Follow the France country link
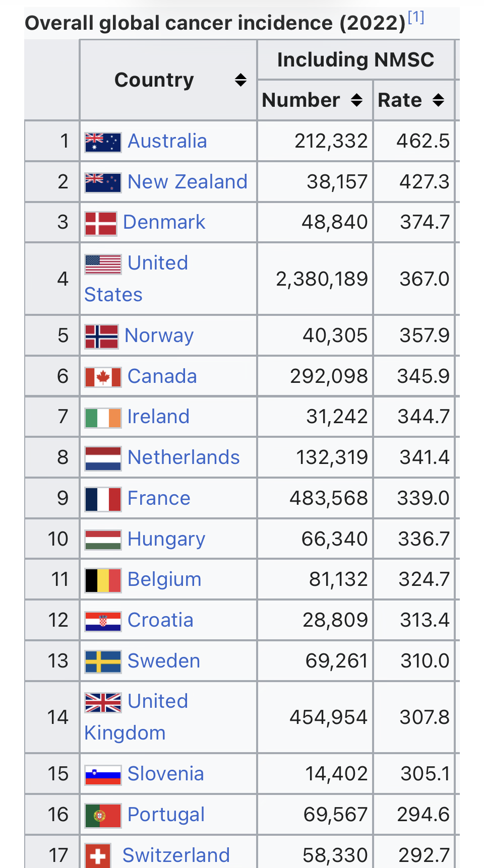 click(x=159, y=498)
